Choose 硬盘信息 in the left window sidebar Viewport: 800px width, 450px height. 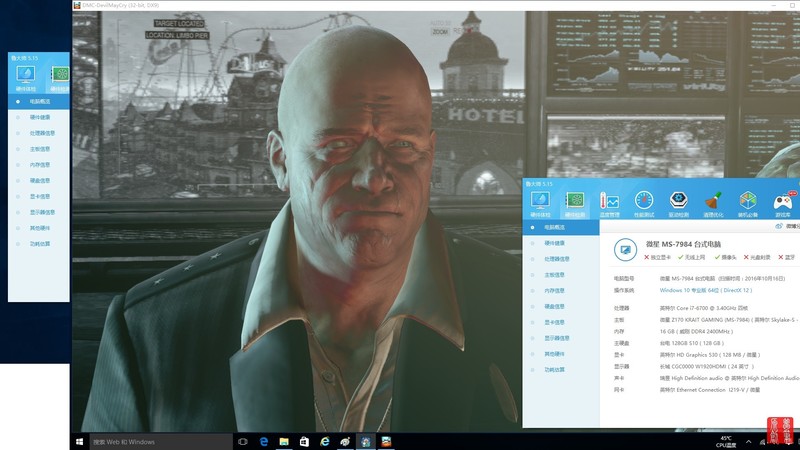pyautogui.click(x=39, y=181)
